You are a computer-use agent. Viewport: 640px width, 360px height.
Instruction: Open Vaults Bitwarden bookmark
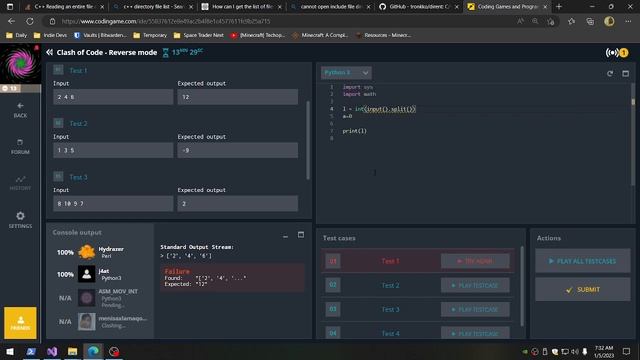(100, 36)
